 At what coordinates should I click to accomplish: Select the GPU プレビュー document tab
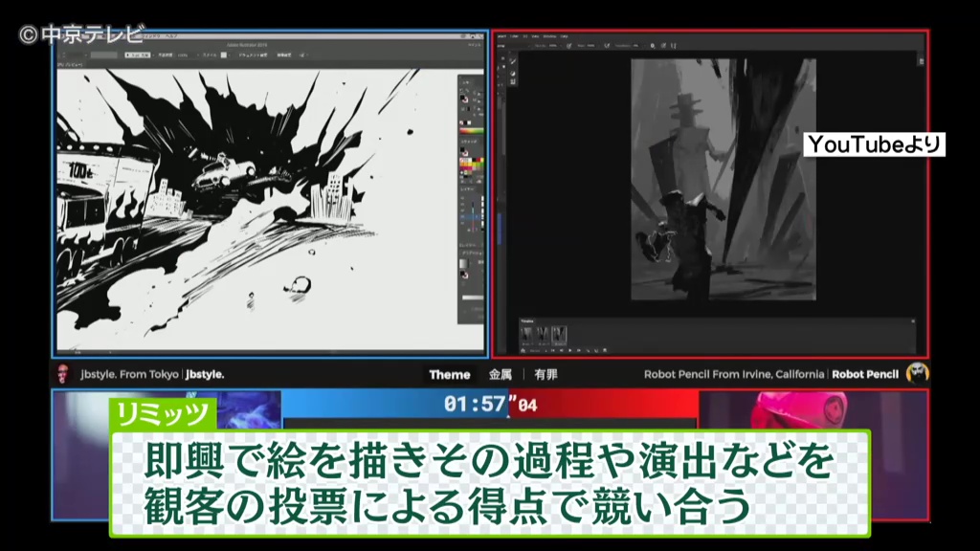click(70, 64)
